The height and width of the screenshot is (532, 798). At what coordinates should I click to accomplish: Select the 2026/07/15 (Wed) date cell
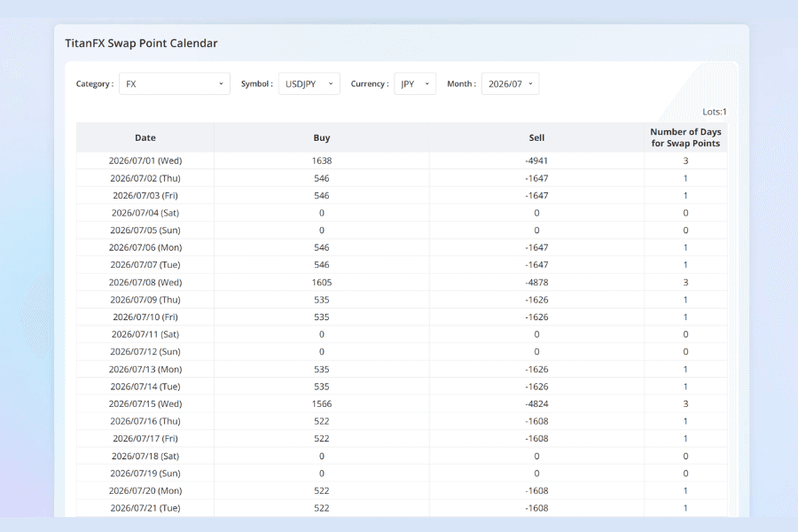coord(145,403)
